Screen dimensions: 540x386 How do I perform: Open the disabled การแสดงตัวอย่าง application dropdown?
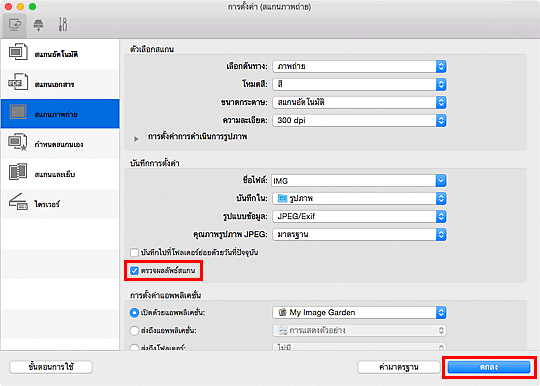tap(359, 331)
